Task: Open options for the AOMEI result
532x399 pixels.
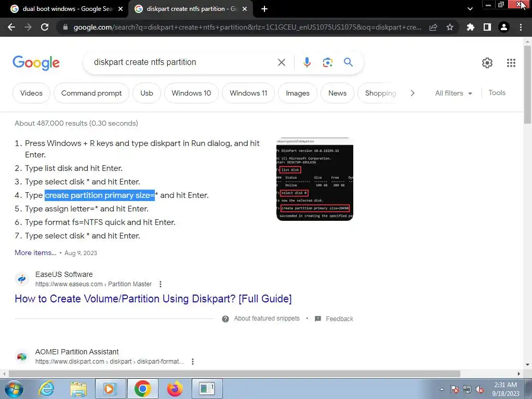Action: (x=193, y=362)
